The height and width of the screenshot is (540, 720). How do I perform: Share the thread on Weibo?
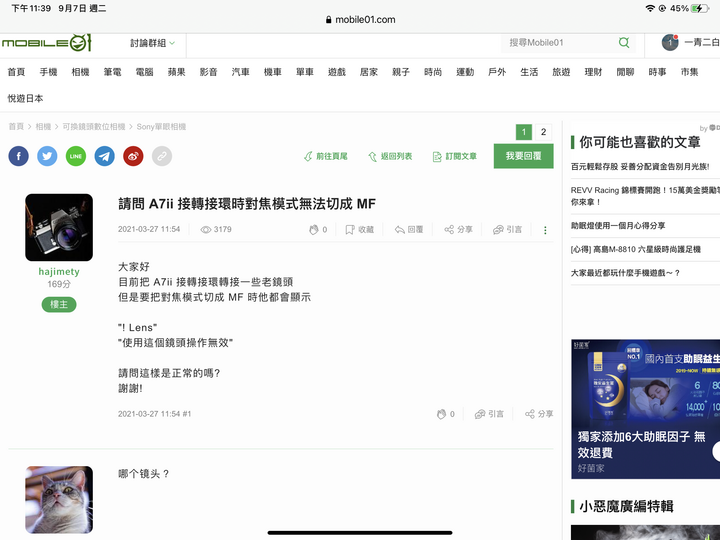133,156
